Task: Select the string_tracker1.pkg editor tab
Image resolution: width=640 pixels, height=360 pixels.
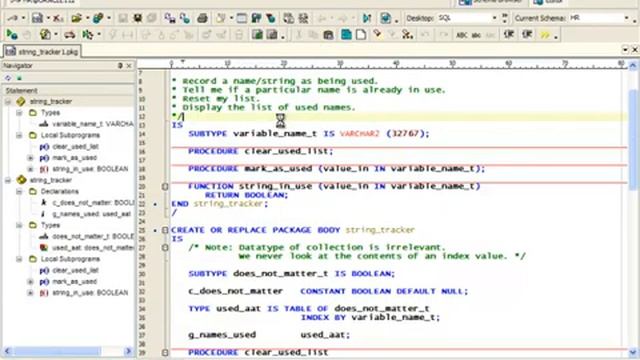Action: click(42, 51)
